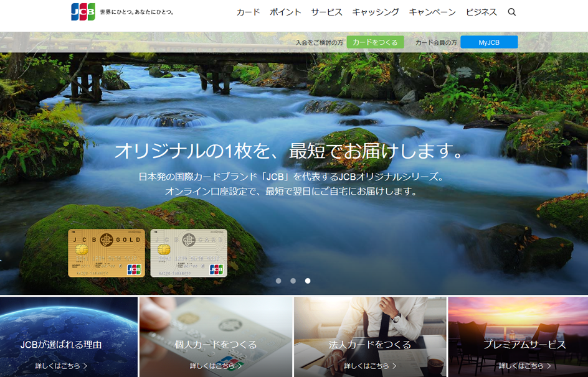Click the 入会をご検討の方 label
The image size is (588, 377).
click(x=319, y=43)
